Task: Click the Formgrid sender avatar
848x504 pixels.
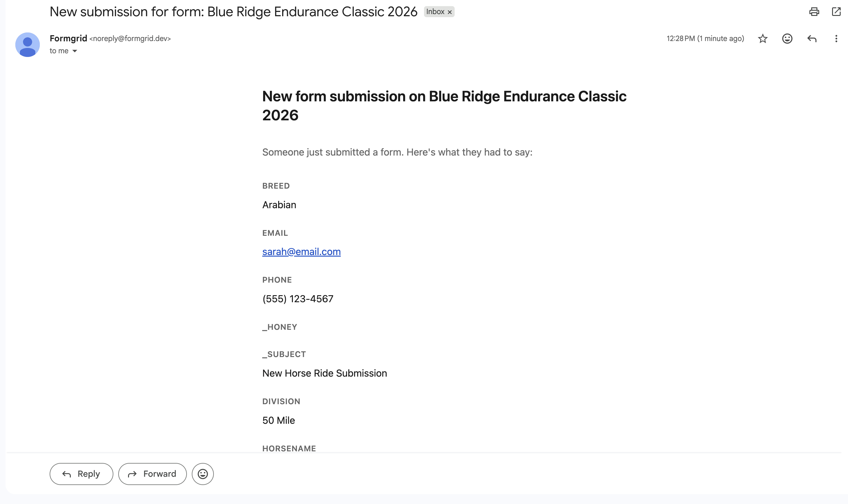Action: click(x=28, y=44)
